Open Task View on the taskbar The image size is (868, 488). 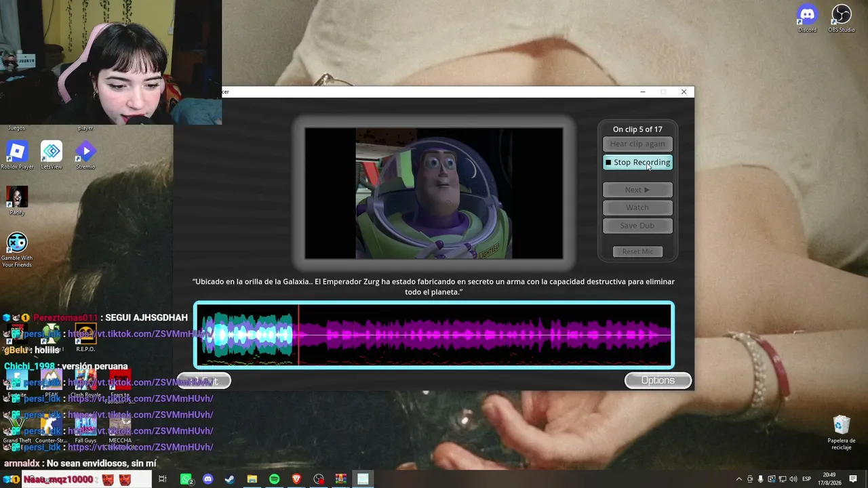[x=163, y=479]
